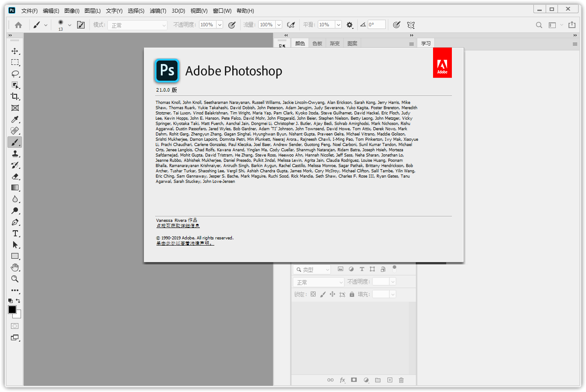586x392 pixels.
Task: Toggle filter for type layers
Action: (362, 269)
